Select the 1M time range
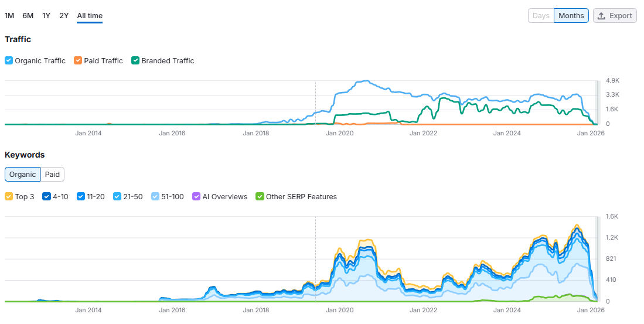Screen dimensions: 644x324 9,16
